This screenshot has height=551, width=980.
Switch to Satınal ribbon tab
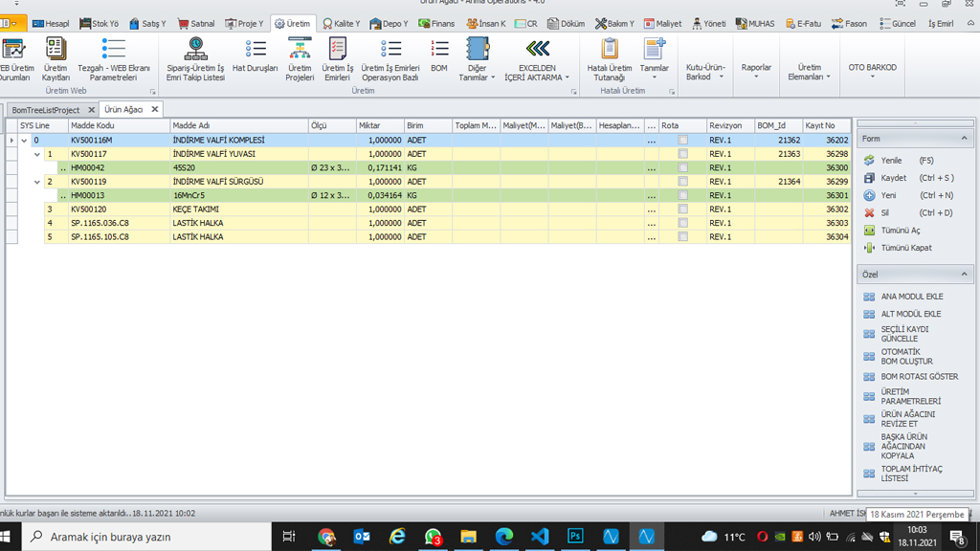196,24
